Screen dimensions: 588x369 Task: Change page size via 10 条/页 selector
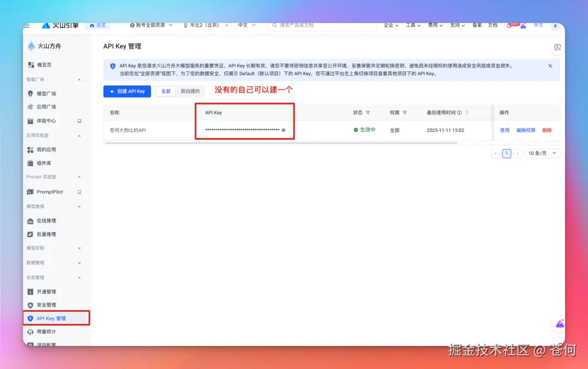click(542, 153)
